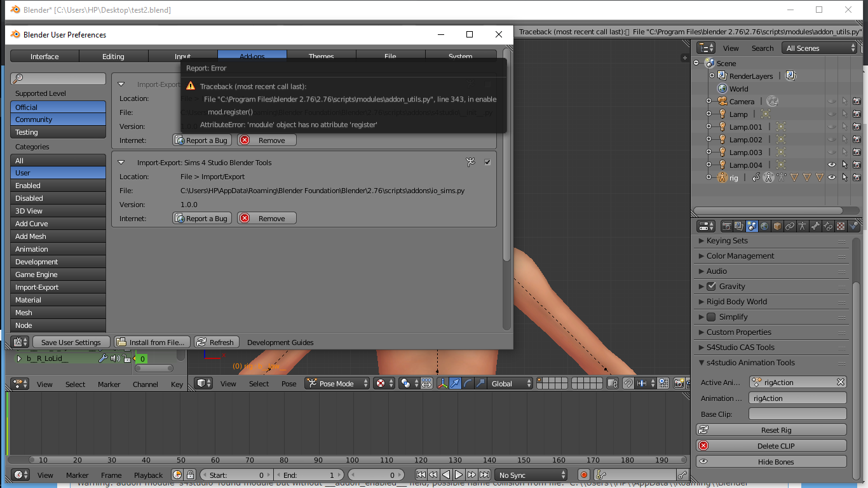Open the Pose Mode dropdown
Screen dimensions: 868x488
pos(337,383)
